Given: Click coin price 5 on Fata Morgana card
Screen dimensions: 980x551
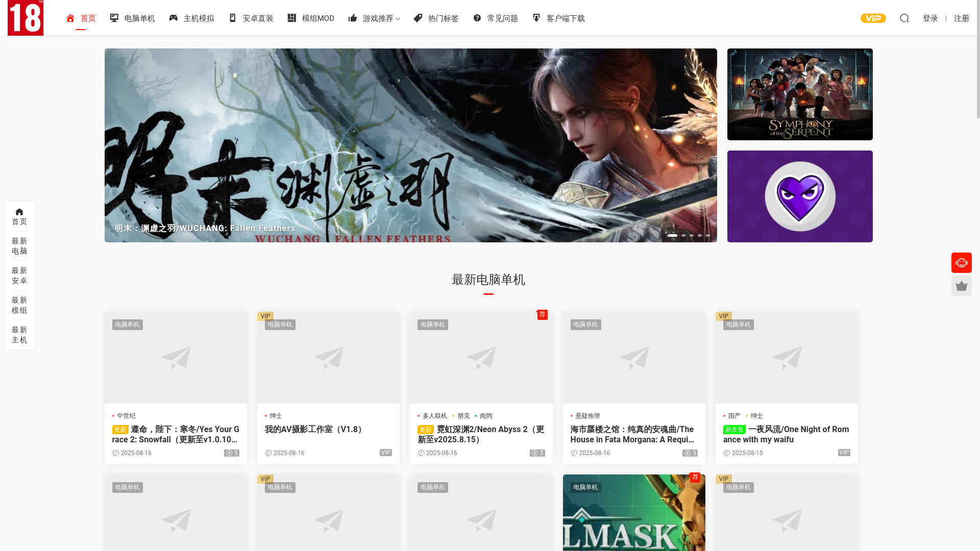Looking at the screenshot, I should (x=690, y=453).
